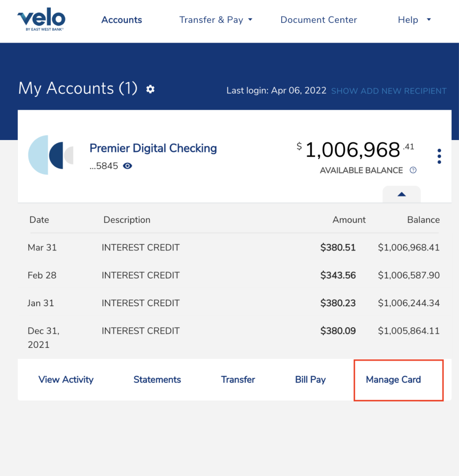The image size is (459, 476).
Task: Select the Transfer action
Action: pyautogui.click(x=238, y=379)
